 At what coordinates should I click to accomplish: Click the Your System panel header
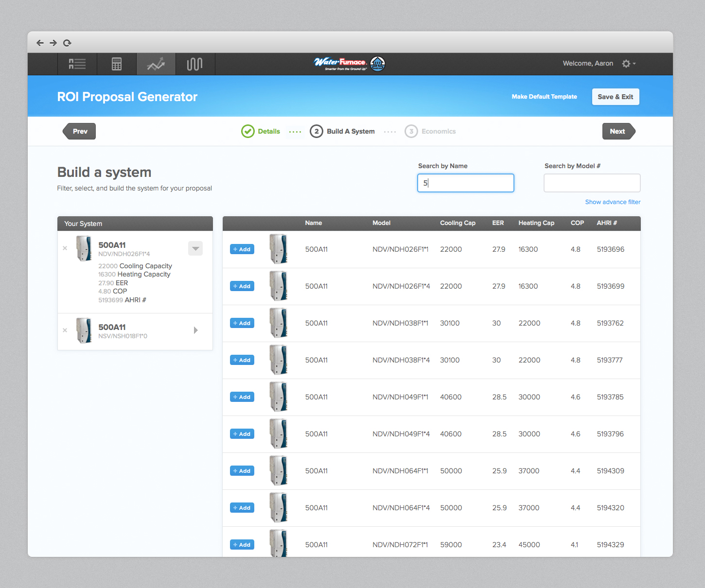135,224
